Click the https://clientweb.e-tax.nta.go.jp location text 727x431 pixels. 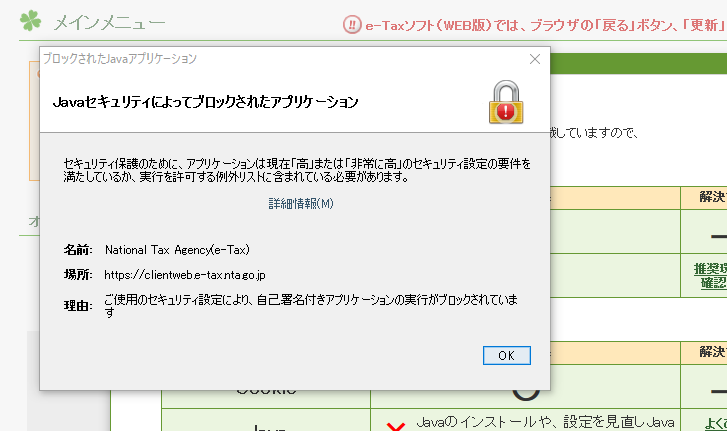point(185,275)
